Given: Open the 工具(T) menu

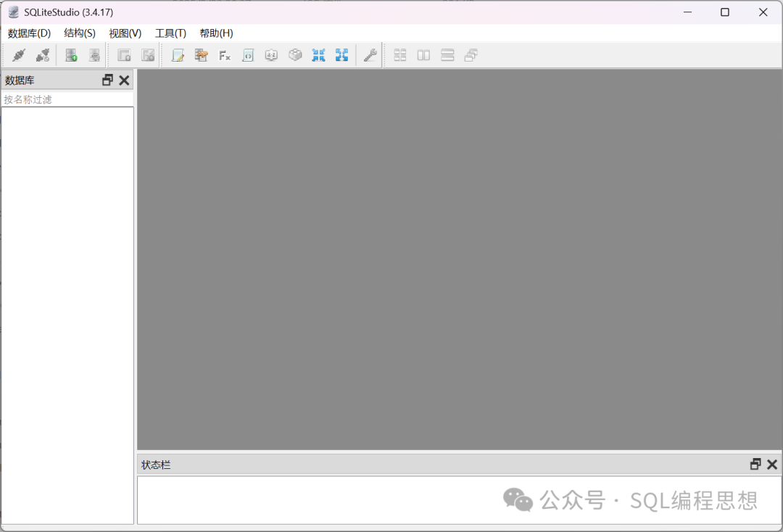Looking at the screenshot, I should [x=170, y=33].
